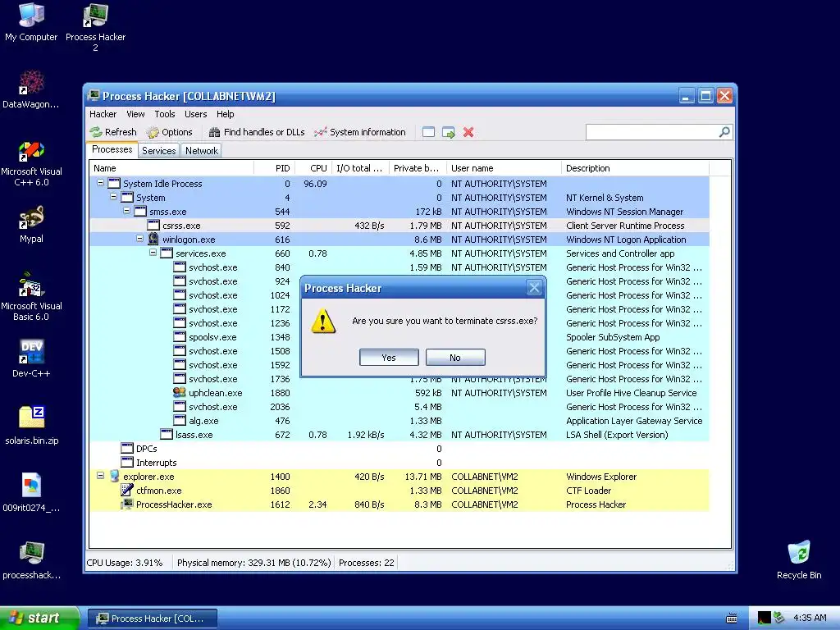Image resolution: width=840 pixels, height=630 pixels.
Task: Click the ctfmon.exe process icon
Action: click(127, 490)
